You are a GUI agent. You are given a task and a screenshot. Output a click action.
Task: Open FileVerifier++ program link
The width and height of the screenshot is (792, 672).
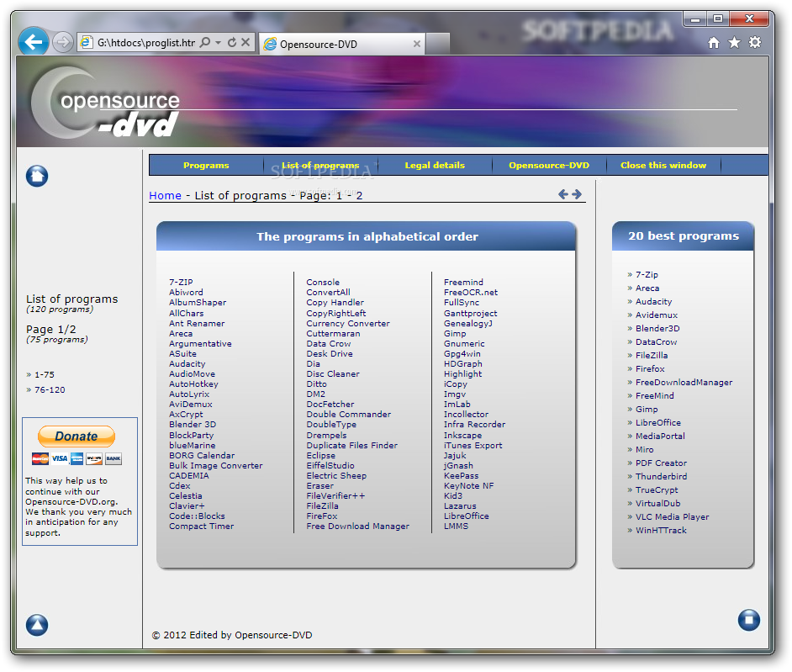(335, 495)
